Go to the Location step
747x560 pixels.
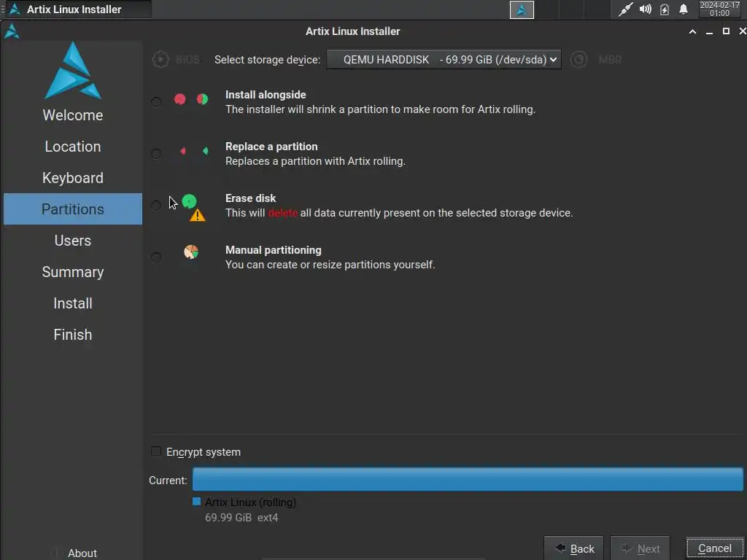coord(73,147)
